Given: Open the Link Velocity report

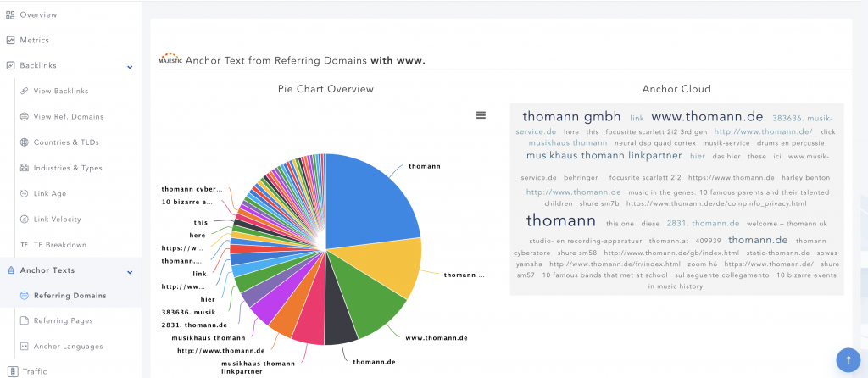Looking at the screenshot, I should 58,220.
